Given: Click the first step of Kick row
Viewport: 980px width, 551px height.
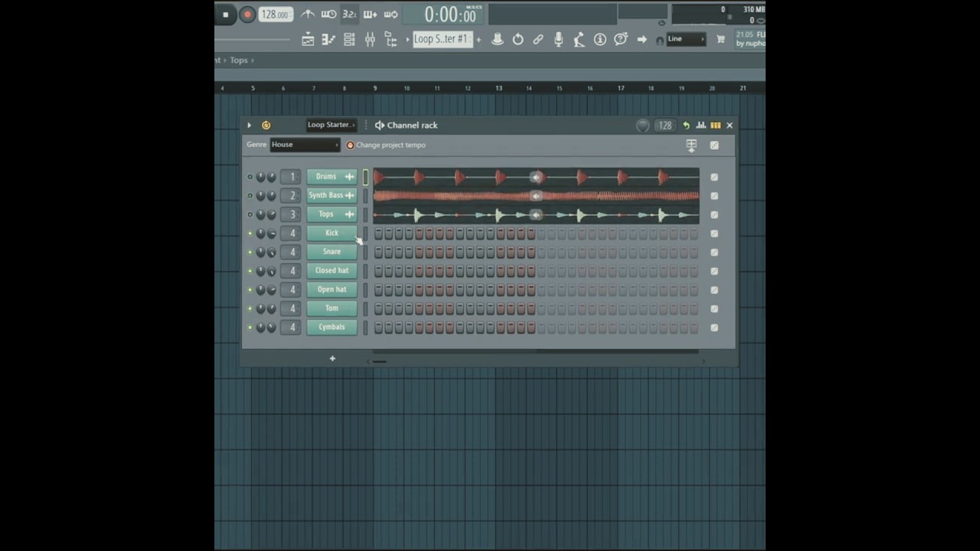Looking at the screenshot, I should (378, 233).
